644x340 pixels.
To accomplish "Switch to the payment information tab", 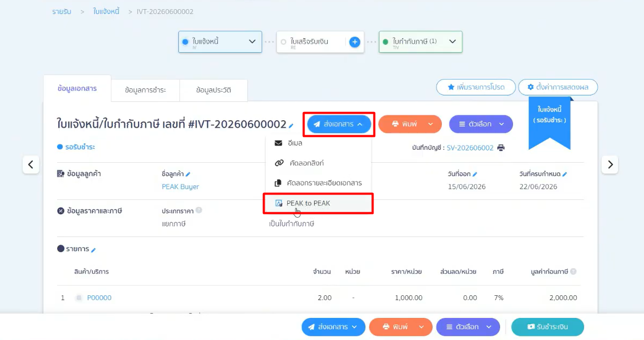I will [x=146, y=90].
